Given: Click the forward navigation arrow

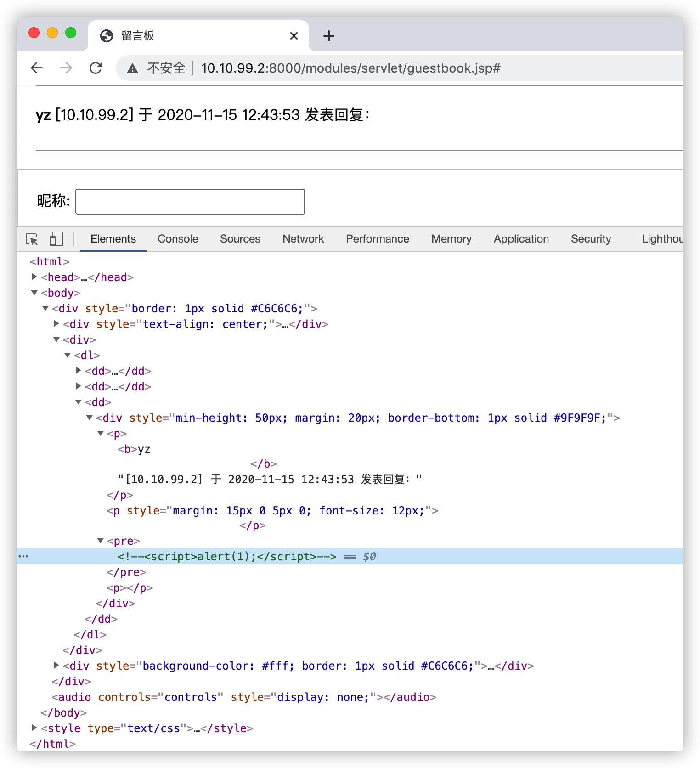Looking at the screenshot, I should [66, 68].
